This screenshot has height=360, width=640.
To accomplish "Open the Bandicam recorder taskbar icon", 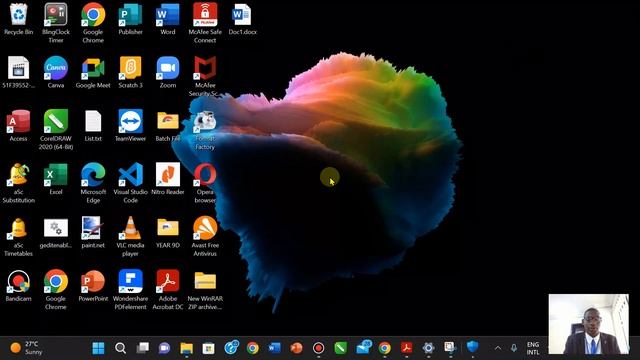I will pos(318,348).
